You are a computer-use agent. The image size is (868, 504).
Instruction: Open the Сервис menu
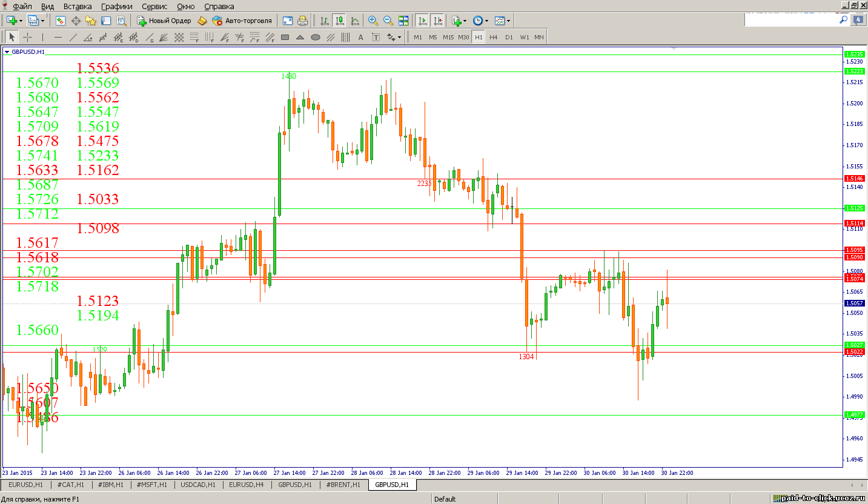point(156,6)
